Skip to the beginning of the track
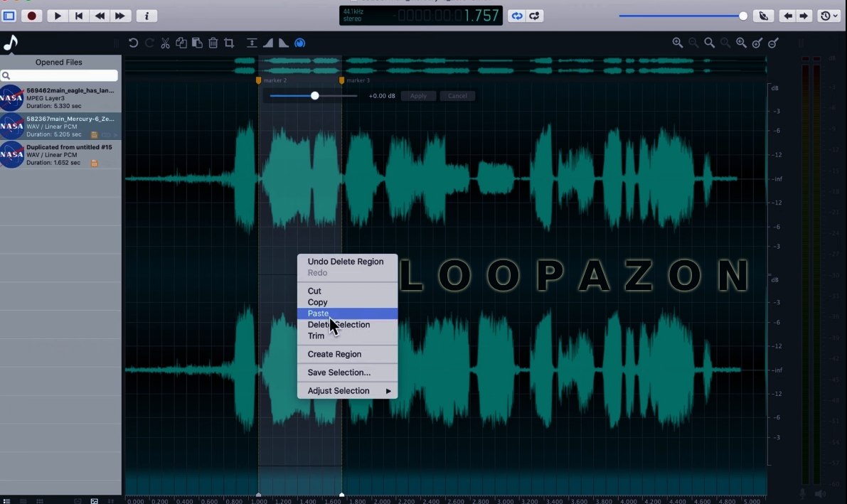The height and width of the screenshot is (504, 847). (79, 16)
